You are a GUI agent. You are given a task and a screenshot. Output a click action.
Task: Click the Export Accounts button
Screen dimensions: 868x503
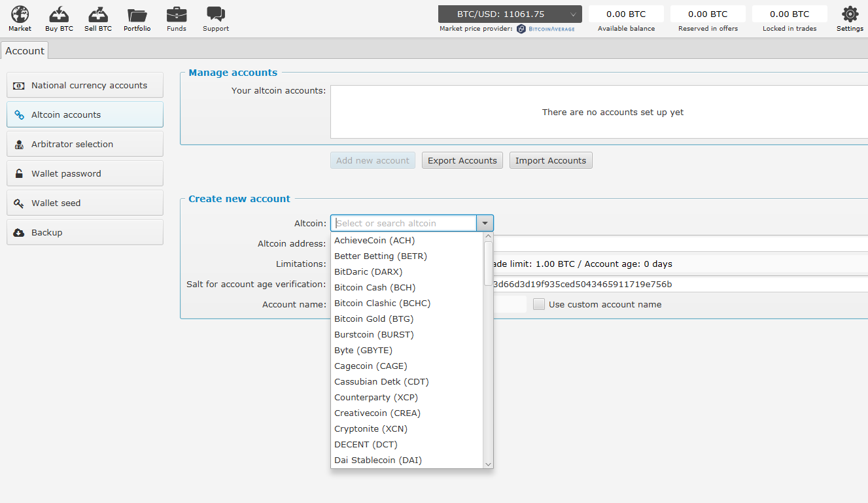pyautogui.click(x=462, y=160)
